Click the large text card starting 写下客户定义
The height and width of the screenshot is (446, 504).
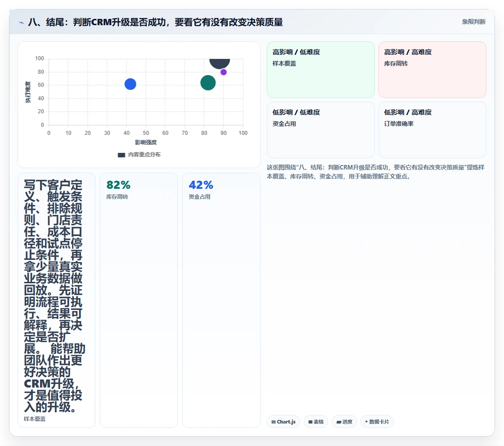click(56, 300)
